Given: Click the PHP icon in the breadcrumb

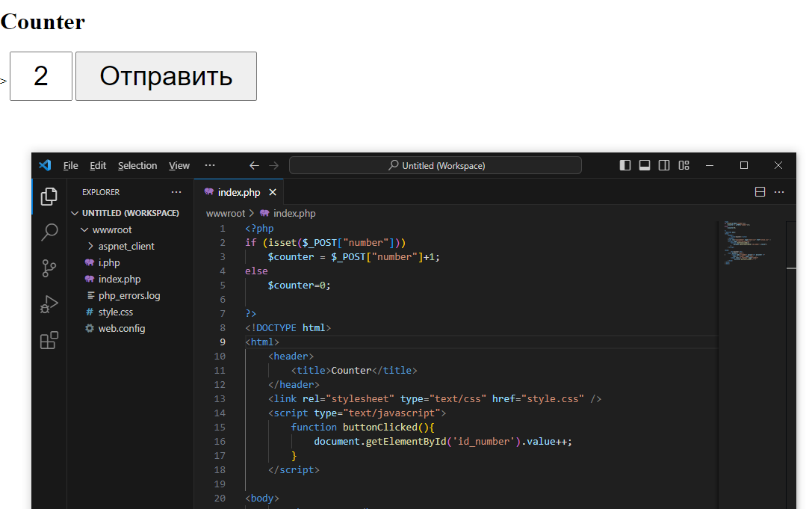Looking at the screenshot, I should (x=264, y=213).
